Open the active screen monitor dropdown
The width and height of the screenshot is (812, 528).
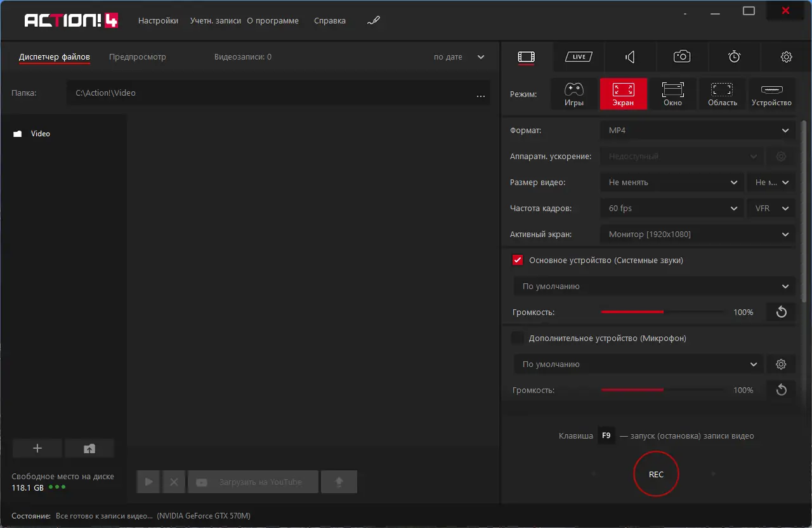tap(697, 235)
